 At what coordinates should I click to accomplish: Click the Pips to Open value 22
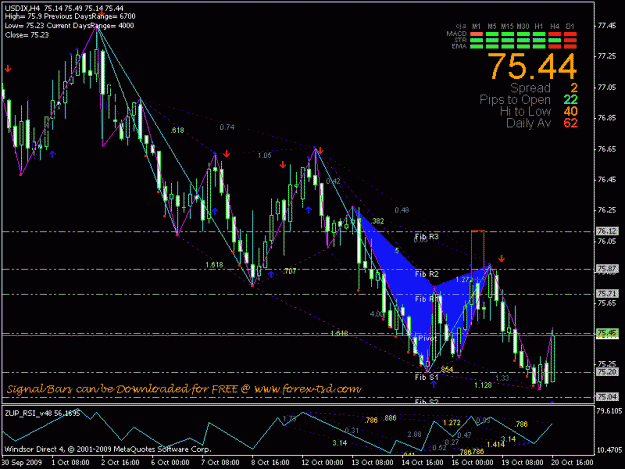[570, 100]
